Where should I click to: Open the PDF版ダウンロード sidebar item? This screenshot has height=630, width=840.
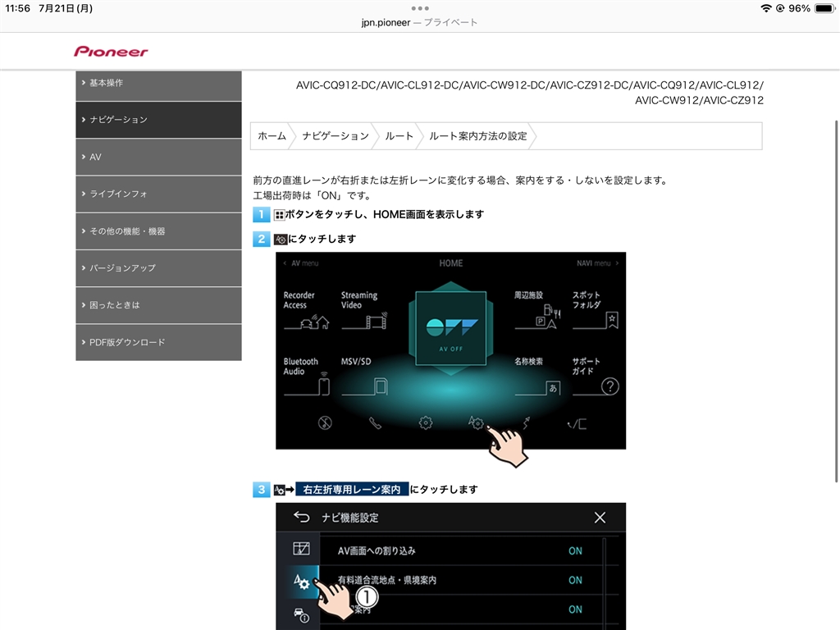coord(158,342)
